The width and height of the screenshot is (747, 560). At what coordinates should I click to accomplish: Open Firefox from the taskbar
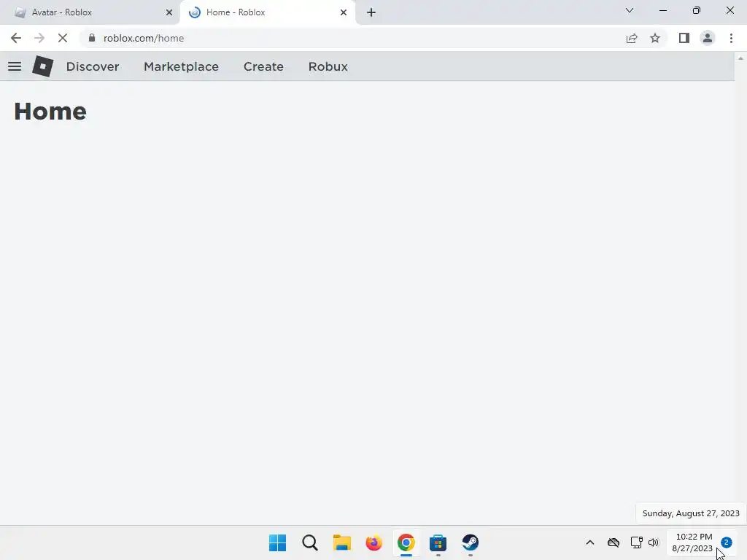(x=374, y=542)
